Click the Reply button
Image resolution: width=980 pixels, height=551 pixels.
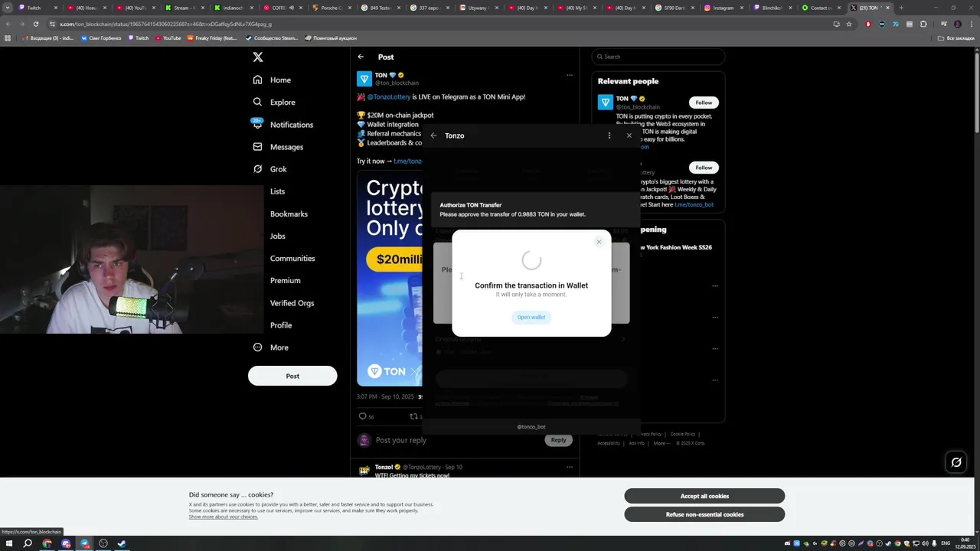(x=558, y=440)
